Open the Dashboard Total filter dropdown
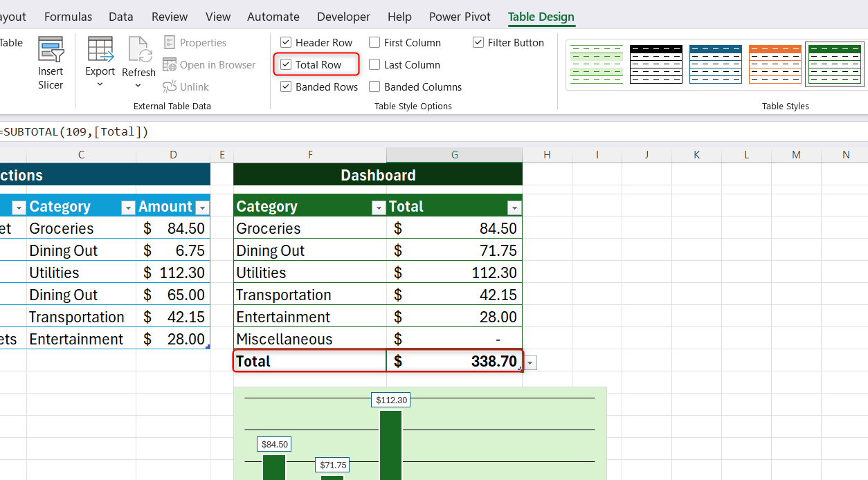This screenshot has height=480, width=868. [x=514, y=207]
